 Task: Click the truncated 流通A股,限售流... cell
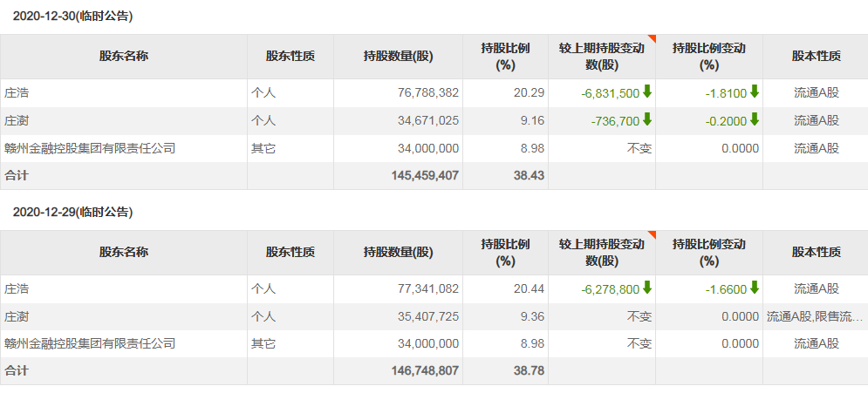pos(816,315)
